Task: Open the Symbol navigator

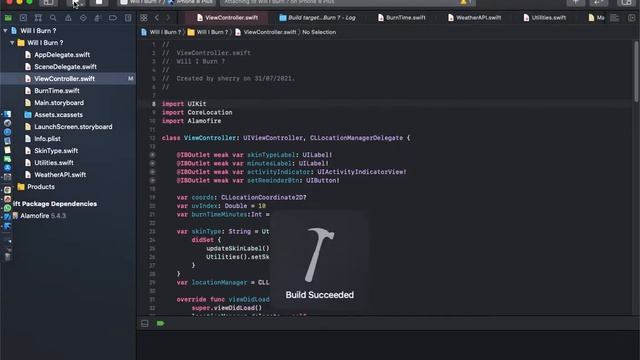Action: [38, 18]
